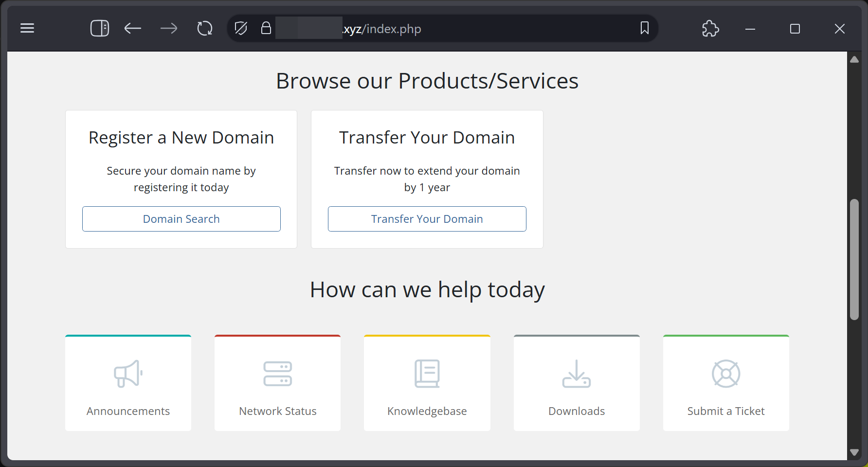Click the Network Status server icon
Viewport: 868px width, 467px height.
(x=278, y=374)
